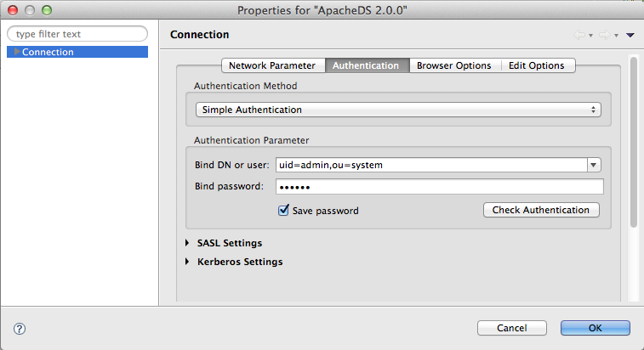Open the forward history dropdown arrow
Image resolution: width=644 pixels, height=350 pixels.
click(x=615, y=36)
